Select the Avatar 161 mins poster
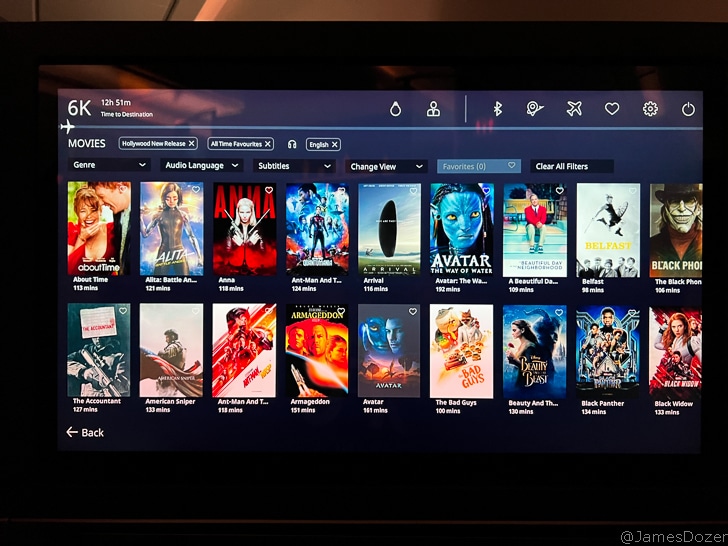The image size is (728, 546). coord(389,351)
